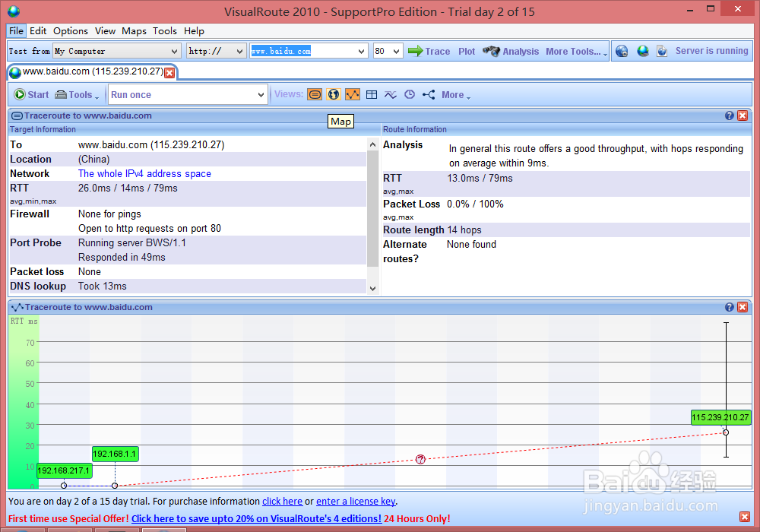This screenshot has height=532, width=760.
Task: Click the document globe server icon
Action: click(662, 51)
